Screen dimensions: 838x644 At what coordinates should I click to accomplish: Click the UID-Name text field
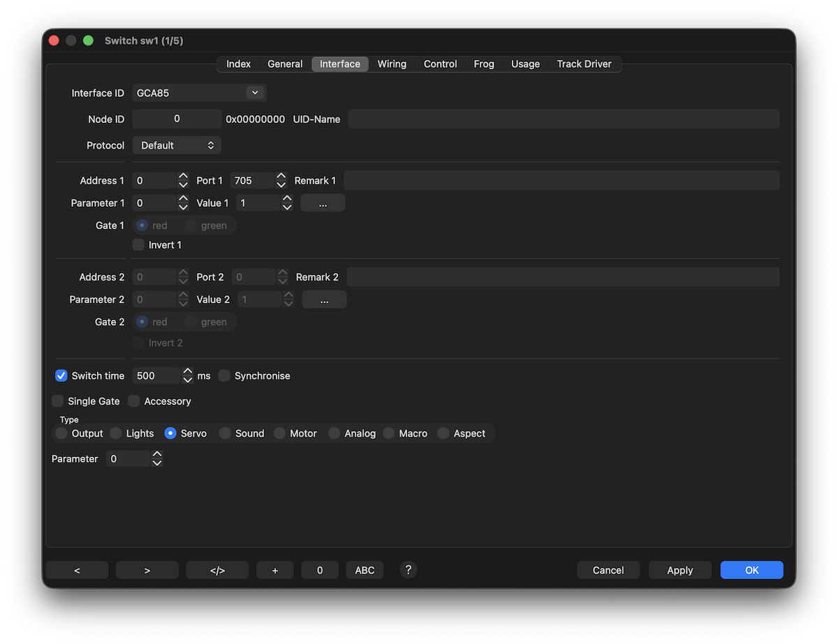pyautogui.click(x=564, y=119)
